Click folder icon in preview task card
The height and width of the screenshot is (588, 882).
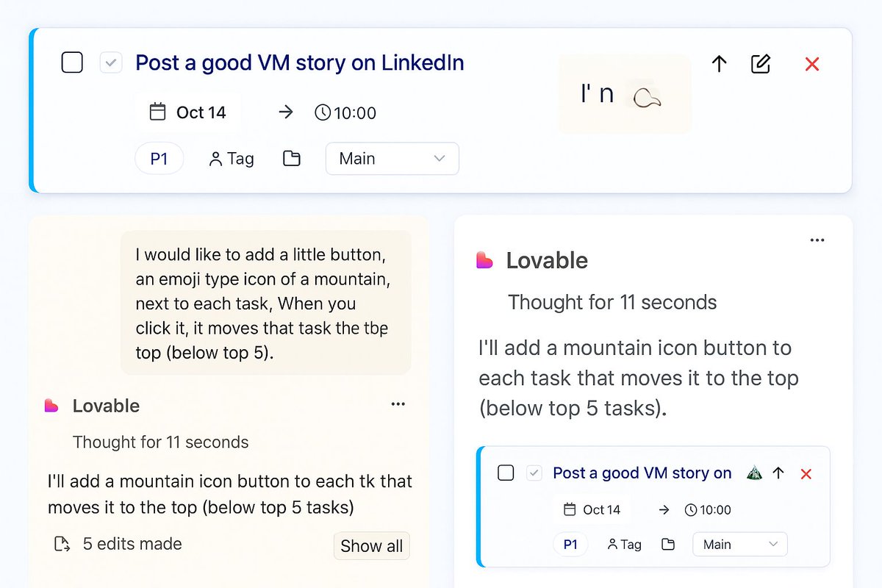click(x=668, y=545)
